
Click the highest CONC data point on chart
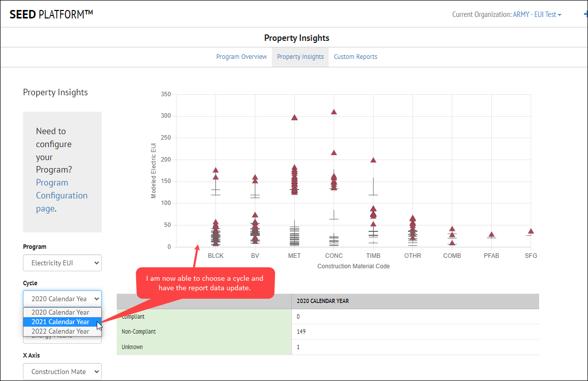(x=334, y=112)
